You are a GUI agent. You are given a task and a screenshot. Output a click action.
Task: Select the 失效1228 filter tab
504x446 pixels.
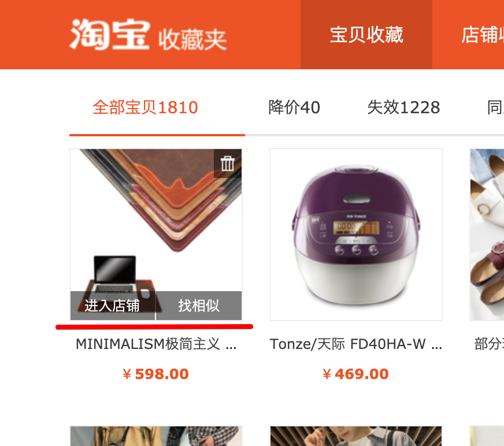click(403, 107)
